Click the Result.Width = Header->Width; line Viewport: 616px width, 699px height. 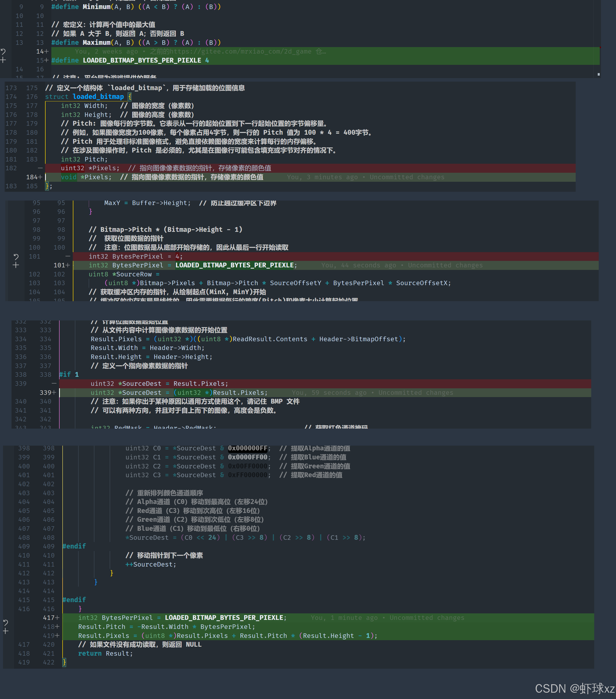[147, 348]
